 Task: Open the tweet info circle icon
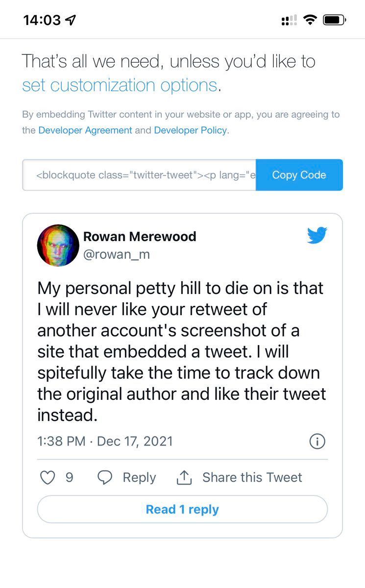317,441
